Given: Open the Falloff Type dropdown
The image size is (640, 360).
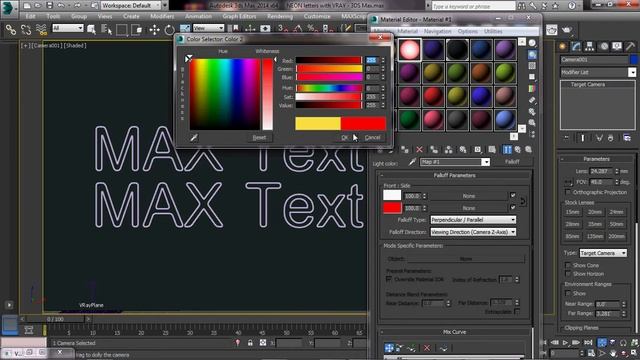Looking at the screenshot, I should pyautogui.click(x=473, y=220).
